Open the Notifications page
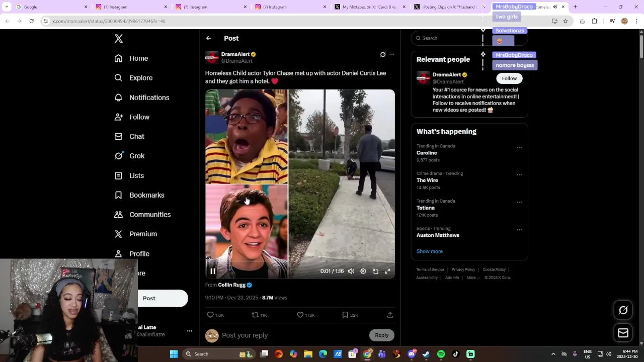Screen dimensions: 644x362 point(142,98)
